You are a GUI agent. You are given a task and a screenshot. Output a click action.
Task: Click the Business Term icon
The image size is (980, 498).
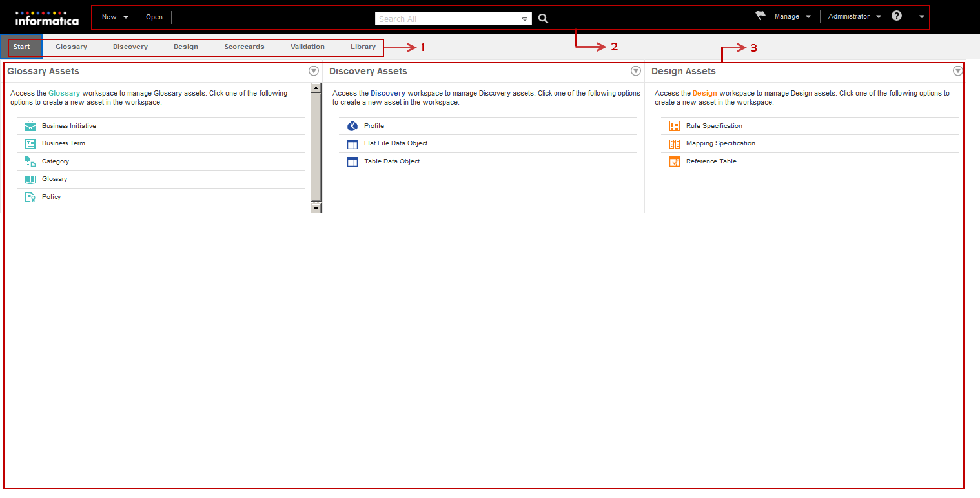[30, 143]
